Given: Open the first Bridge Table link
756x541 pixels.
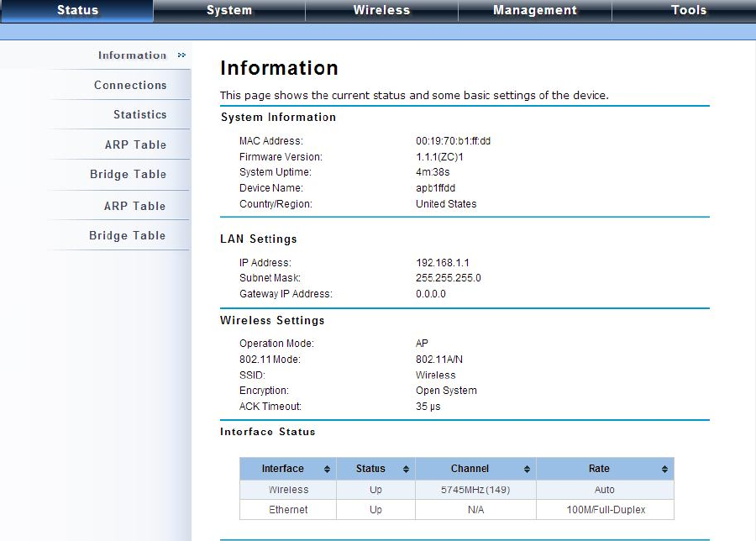Looking at the screenshot, I should click(x=128, y=175).
